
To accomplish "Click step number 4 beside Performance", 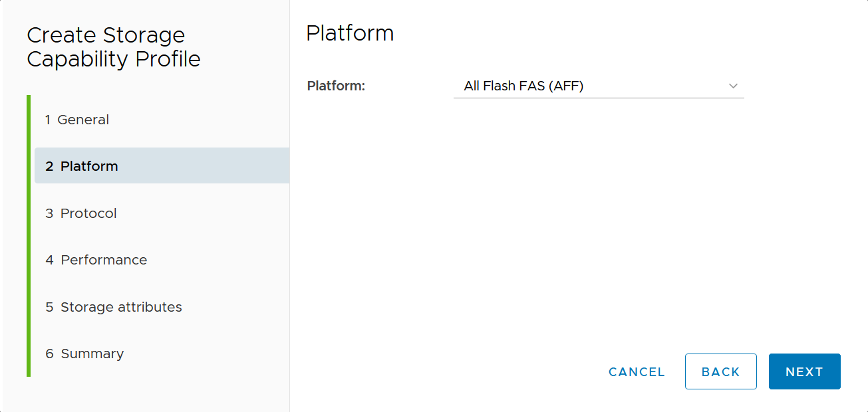I will click(49, 260).
